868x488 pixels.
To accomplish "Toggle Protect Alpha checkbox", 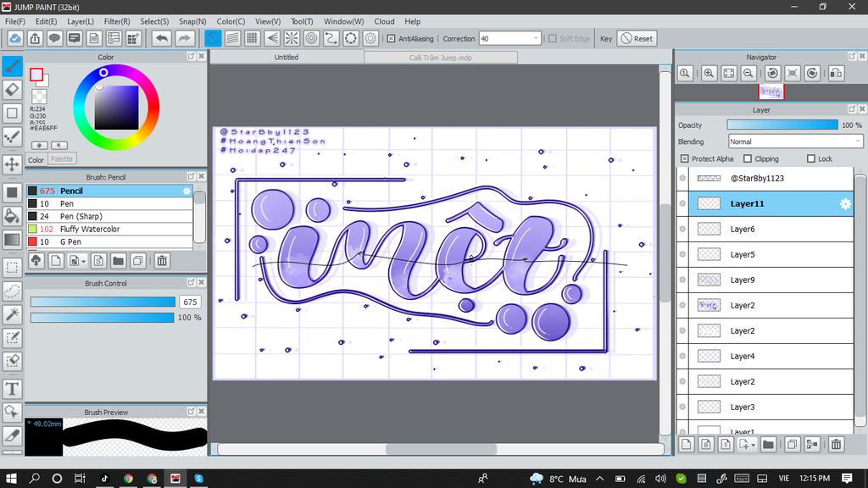I will pos(685,158).
